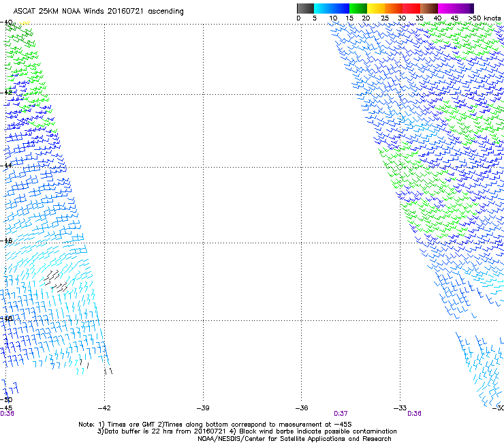Click the black contaminated wind barbs cluster near -47
Image resolution: width=504 pixels, height=443 pixels.
[57, 281]
